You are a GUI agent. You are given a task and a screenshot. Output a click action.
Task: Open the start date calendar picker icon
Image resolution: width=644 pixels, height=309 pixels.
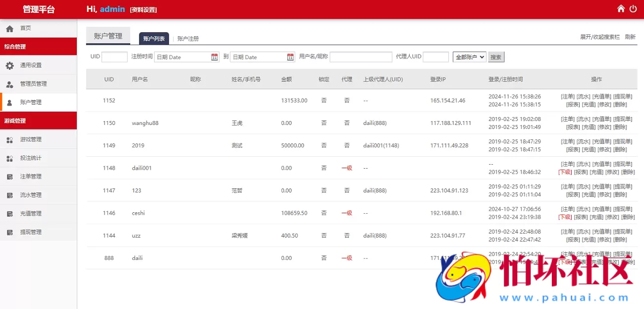point(214,57)
